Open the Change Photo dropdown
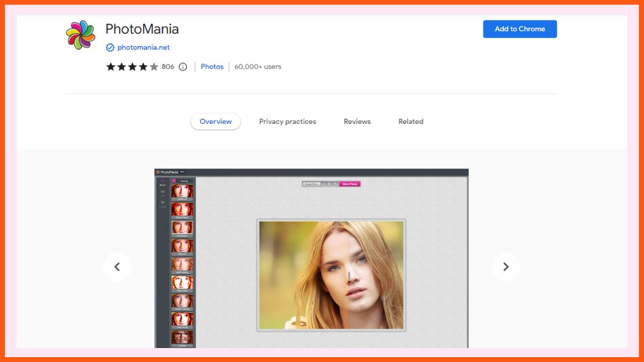644x362 pixels. pos(312,184)
